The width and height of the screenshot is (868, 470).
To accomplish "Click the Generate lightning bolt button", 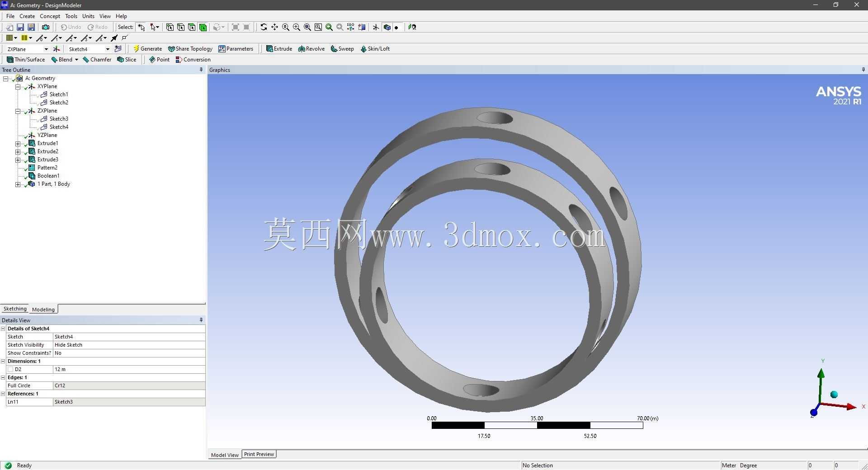I will click(147, 49).
